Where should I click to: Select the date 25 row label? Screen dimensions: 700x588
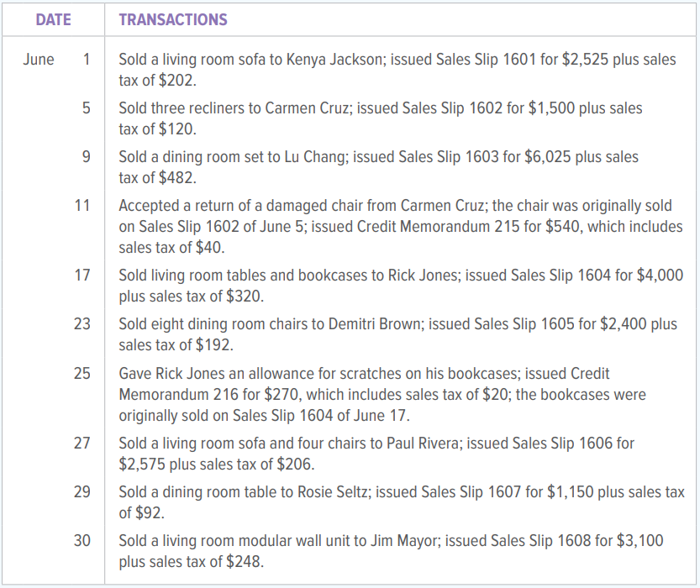[82, 373]
